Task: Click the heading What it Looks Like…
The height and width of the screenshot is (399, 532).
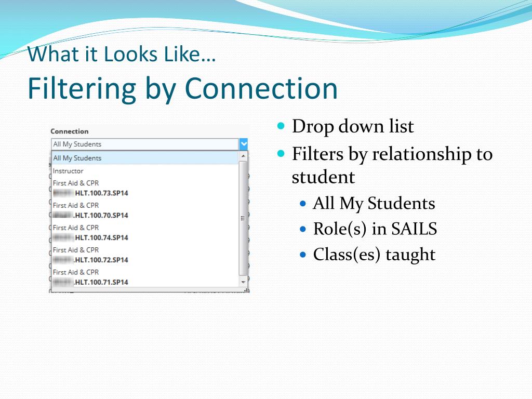Action: [122, 54]
